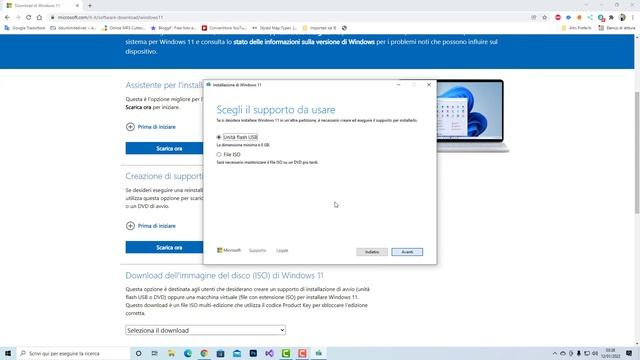Screen dimensions: 640x360
Task: Open the Supporto link in the installer footer
Action: [x=257, y=250]
